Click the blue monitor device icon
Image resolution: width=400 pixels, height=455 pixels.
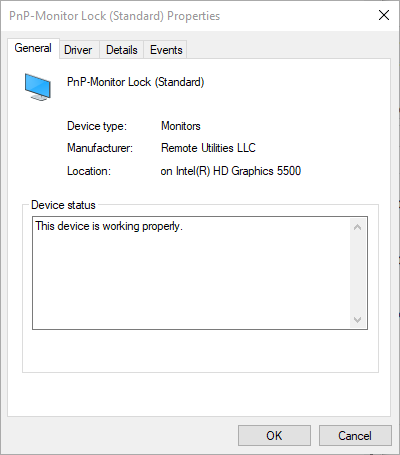coord(38,87)
